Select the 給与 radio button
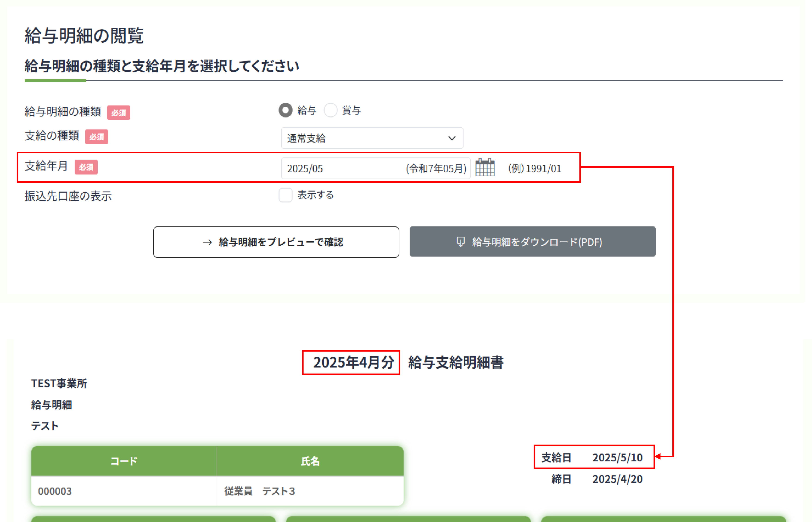The width and height of the screenshot is (812, 522). point(285,110)
